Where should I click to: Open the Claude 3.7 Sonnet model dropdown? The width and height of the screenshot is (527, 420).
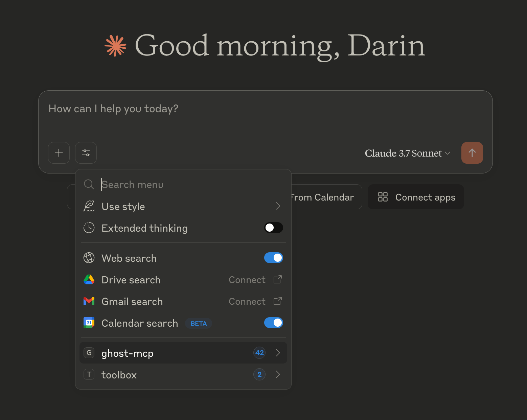coord(407,154)
